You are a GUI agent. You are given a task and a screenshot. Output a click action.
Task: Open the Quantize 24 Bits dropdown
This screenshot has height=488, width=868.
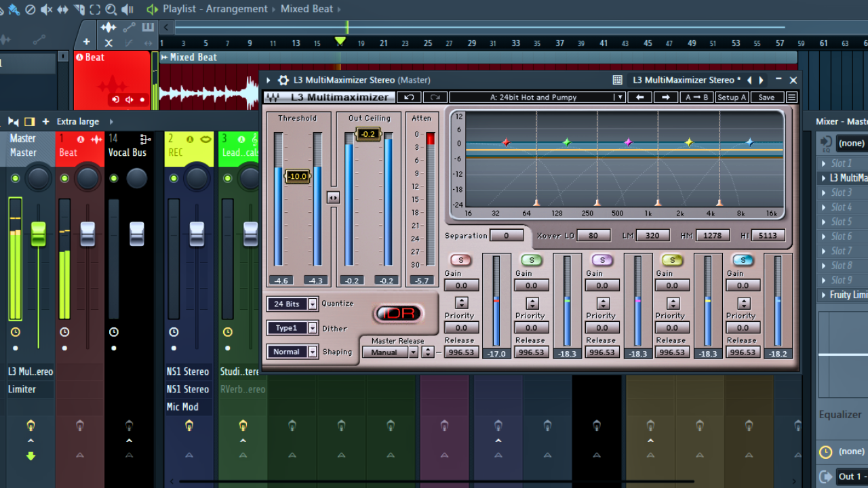(x=313, y=304)
